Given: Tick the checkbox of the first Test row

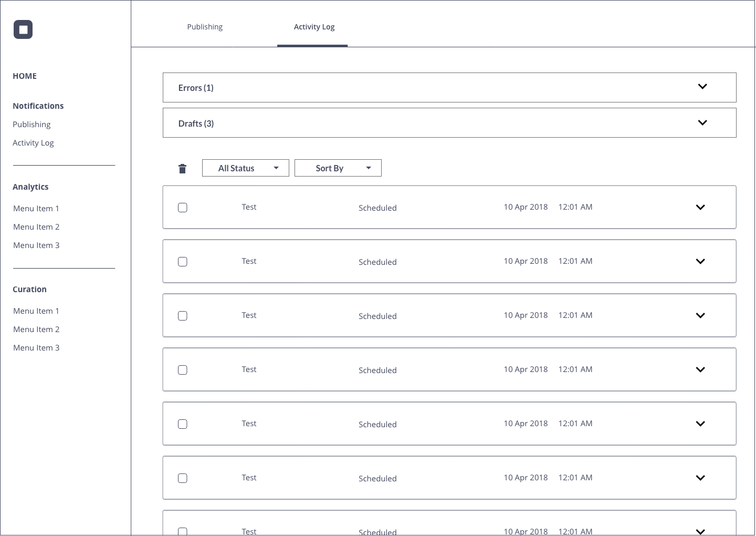Looking at the screenshot, I should pos(183,208).
